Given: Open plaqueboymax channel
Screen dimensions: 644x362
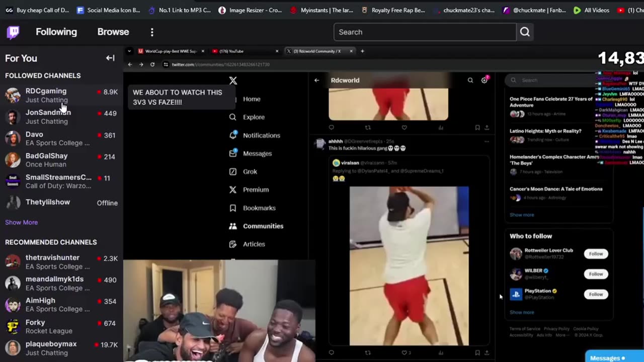Looking at the screenshot, I should tap(61, 348).
